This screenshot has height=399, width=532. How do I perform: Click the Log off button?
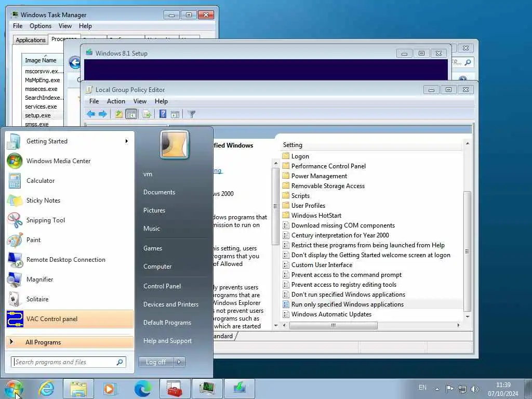coord(156,362)
